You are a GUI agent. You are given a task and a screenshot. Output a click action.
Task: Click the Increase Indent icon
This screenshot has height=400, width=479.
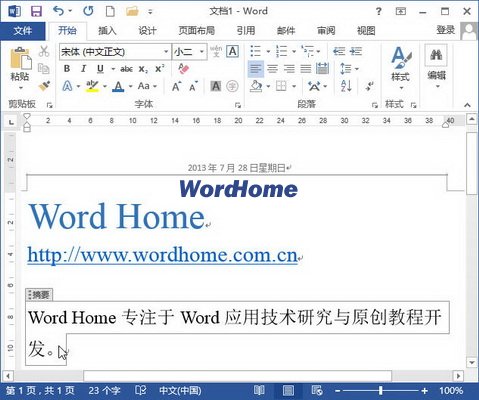point(356,51)
